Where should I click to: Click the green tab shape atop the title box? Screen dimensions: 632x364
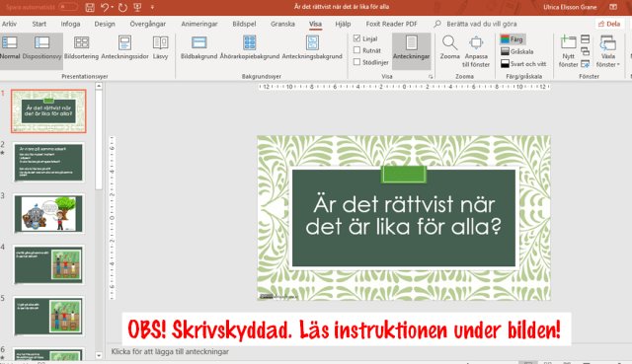tap(404, 175)
